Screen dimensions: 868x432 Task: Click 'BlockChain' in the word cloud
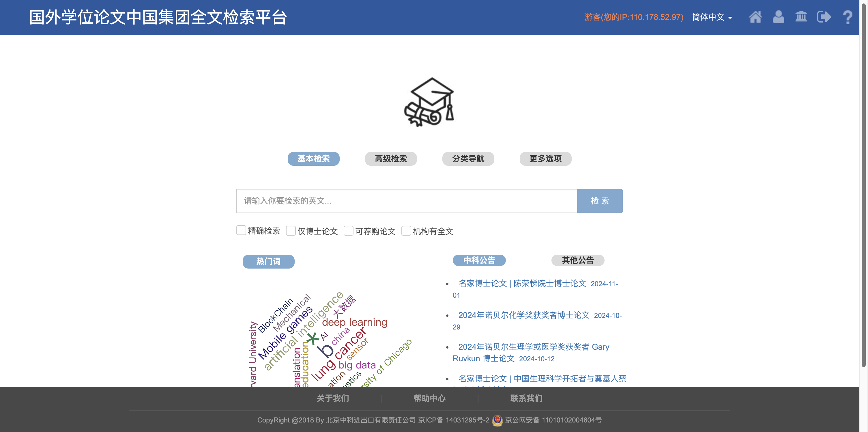click(275, 316)
